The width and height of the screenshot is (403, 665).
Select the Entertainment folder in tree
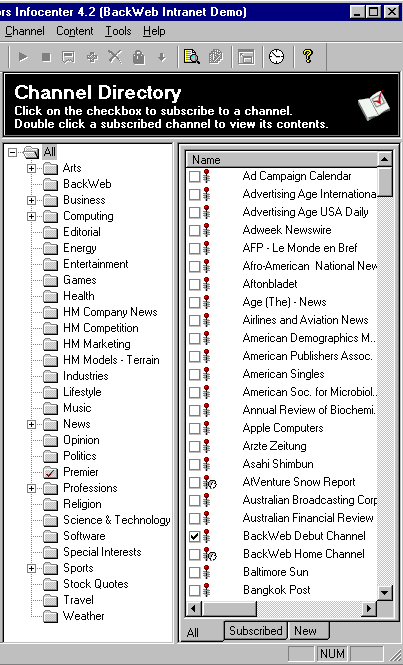pos(95,264)
